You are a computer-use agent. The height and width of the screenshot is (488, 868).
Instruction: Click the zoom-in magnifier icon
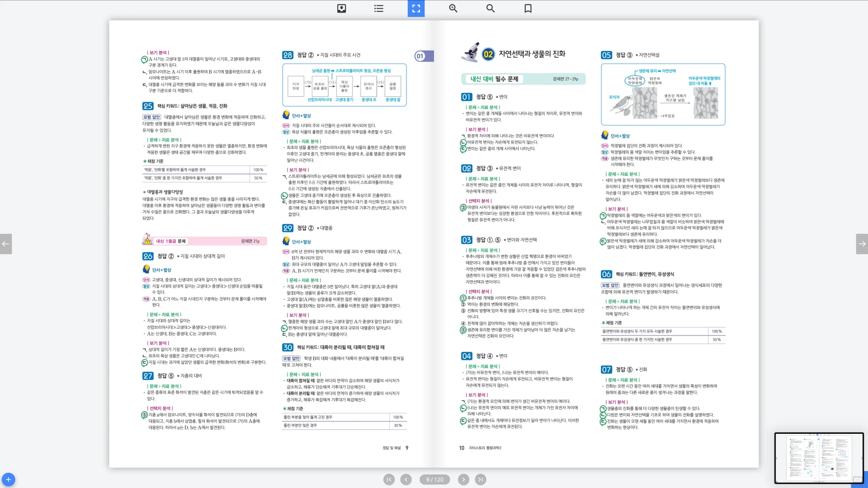[453, 8]
